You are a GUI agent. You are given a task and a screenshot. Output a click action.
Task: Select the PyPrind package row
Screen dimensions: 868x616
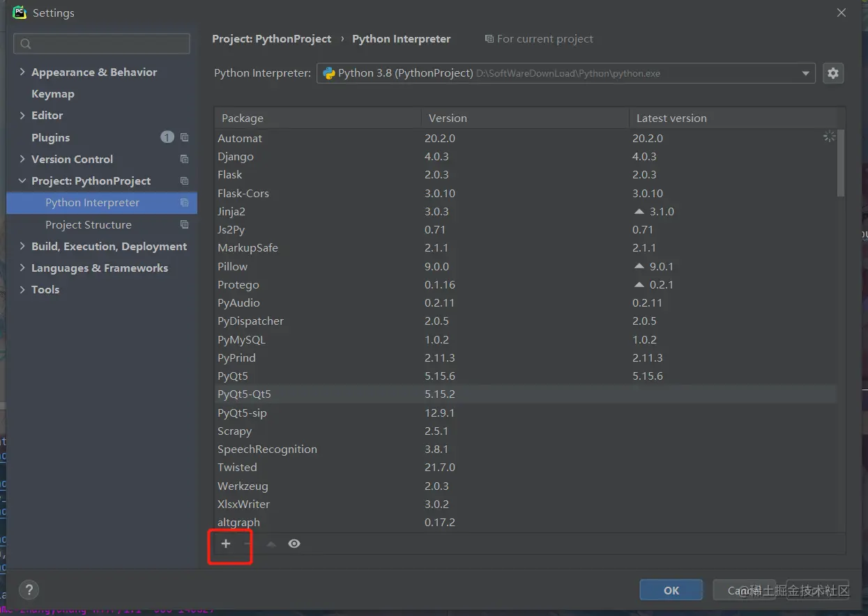pyautogui.click(x=526, y=357)
